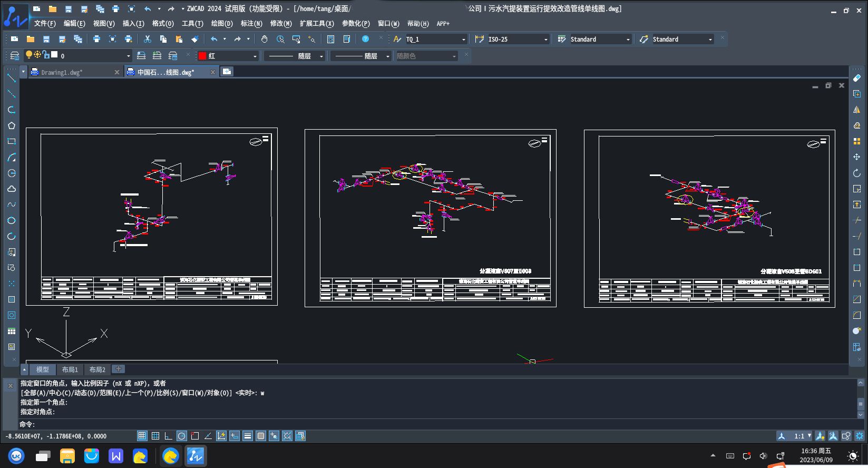Switch to the Drawing1.dwg tab

pos(62,72)
